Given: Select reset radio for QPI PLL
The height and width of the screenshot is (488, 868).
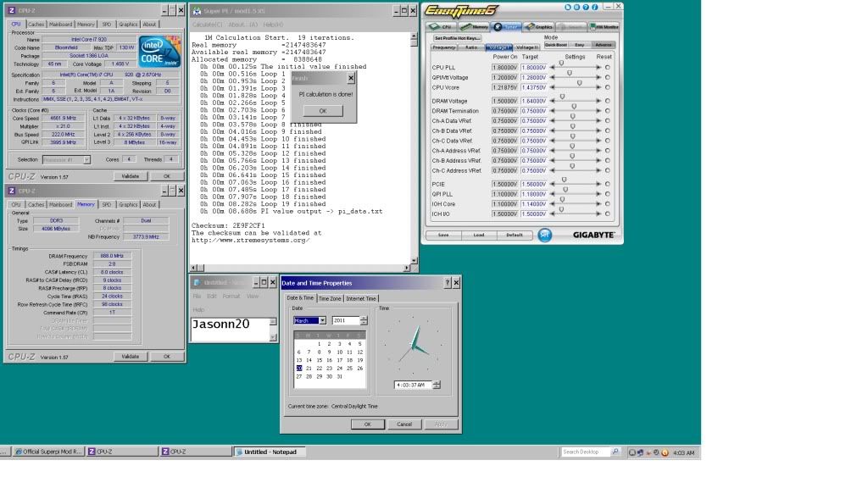Looking at the screenshot, I should (607, 194).
